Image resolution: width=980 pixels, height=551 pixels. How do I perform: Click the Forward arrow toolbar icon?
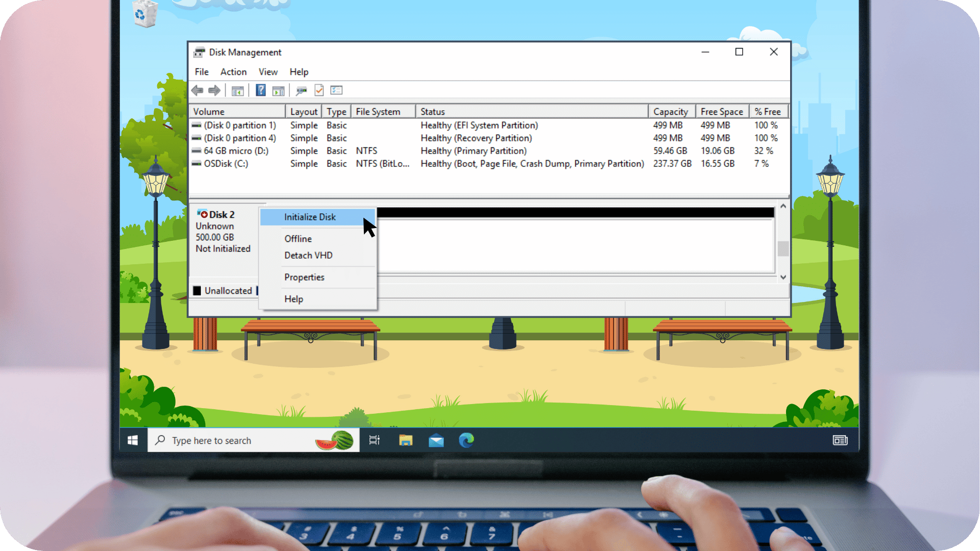coord(214,90)
